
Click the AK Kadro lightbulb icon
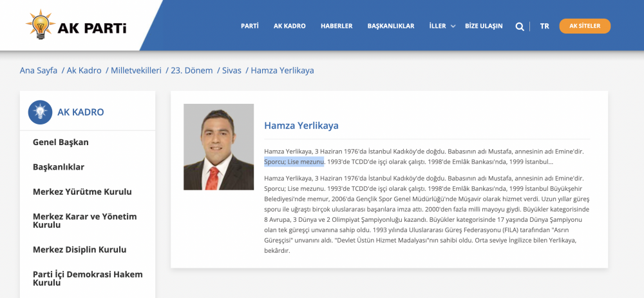tap(40, 112)
